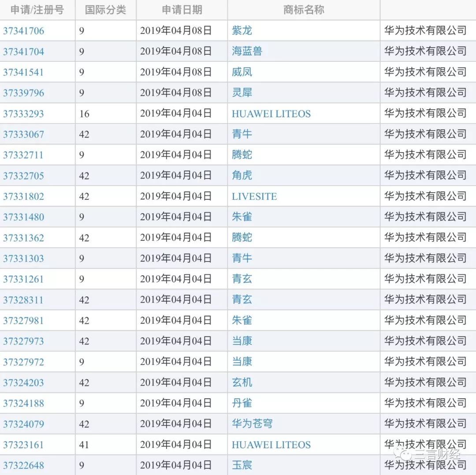Open application number 37341706 link

tap(24, 31)
